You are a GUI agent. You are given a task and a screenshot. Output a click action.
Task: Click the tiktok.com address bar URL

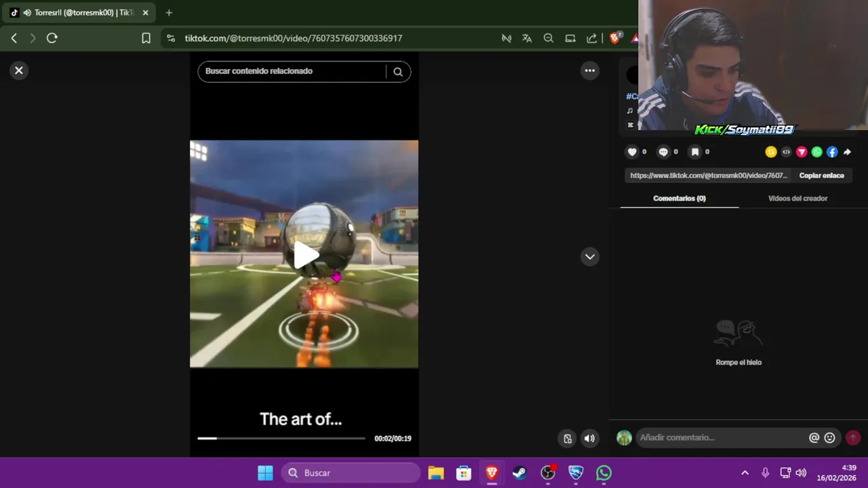point(294,39)
